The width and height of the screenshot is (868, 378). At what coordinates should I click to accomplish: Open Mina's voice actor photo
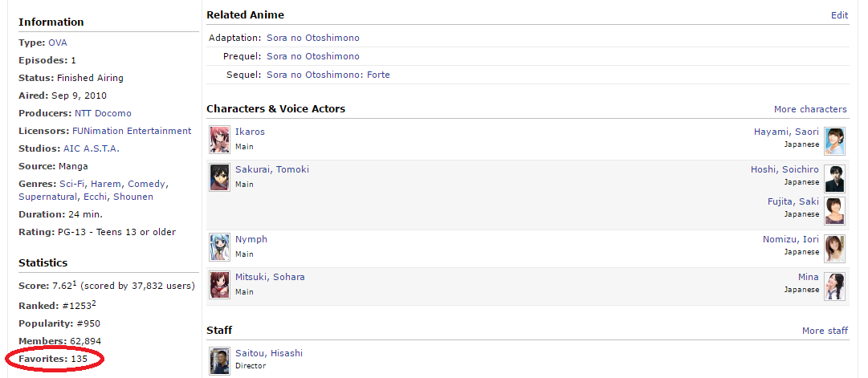click(835, 284)
